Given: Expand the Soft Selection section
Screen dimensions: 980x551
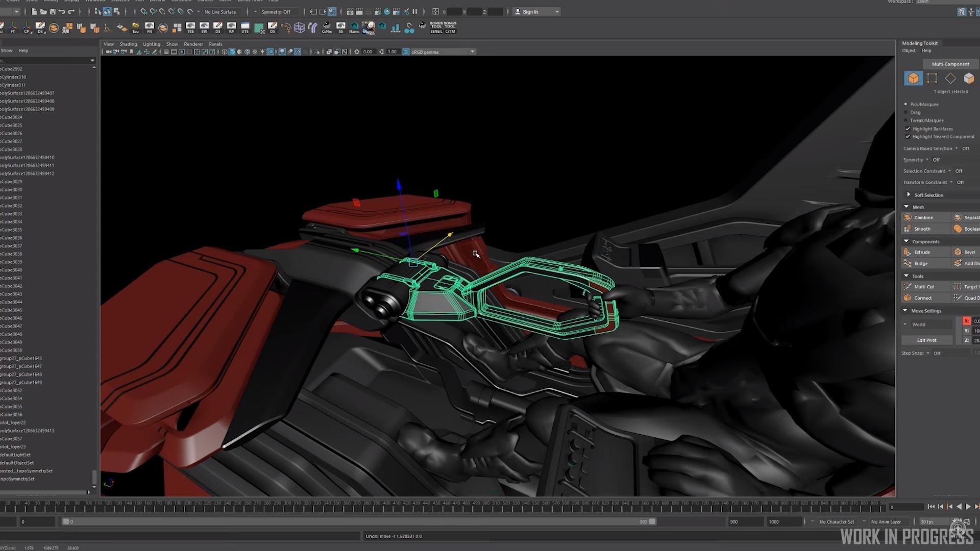Looking at the screenshot, I should click(x=908, y=195).
